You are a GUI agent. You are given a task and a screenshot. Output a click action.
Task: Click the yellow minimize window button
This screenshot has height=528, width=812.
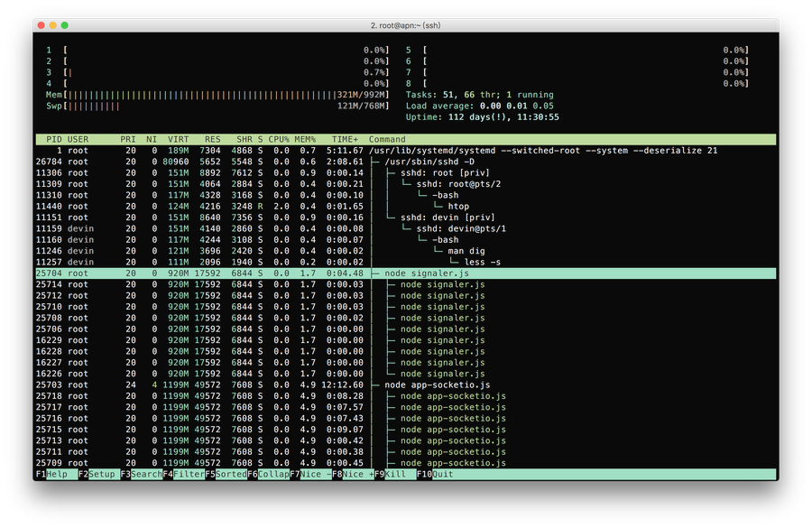click(53, 25)
